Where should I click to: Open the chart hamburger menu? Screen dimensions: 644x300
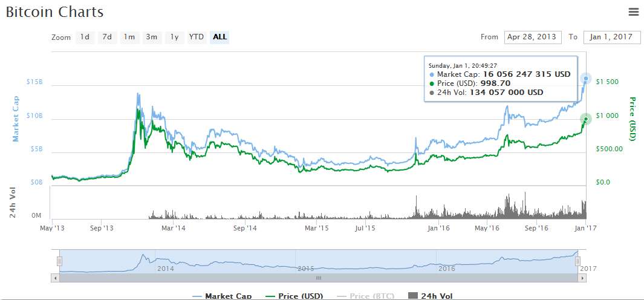[x=633, y=12]
